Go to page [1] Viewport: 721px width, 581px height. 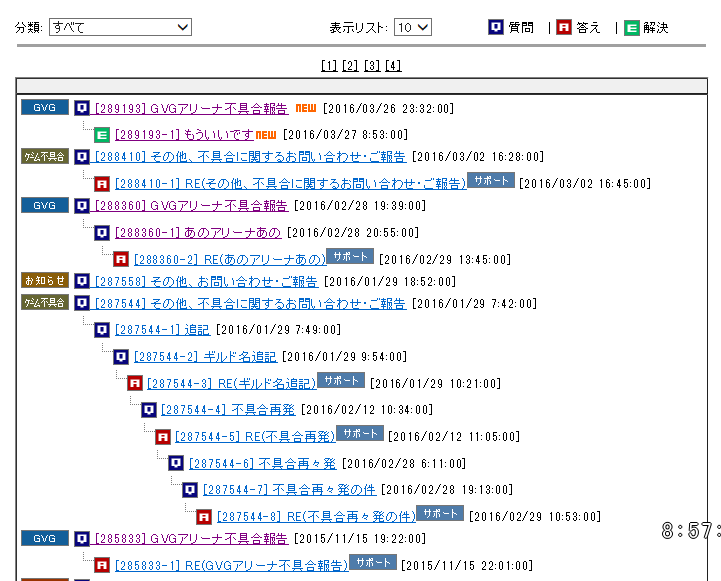pos(329,66)
